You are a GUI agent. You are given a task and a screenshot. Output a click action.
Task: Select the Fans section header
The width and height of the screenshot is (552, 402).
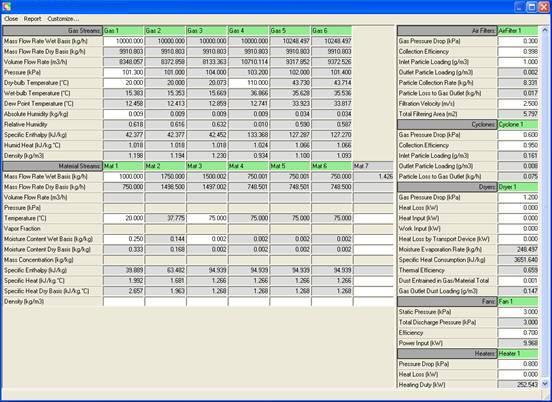click(x=447, y=302)
